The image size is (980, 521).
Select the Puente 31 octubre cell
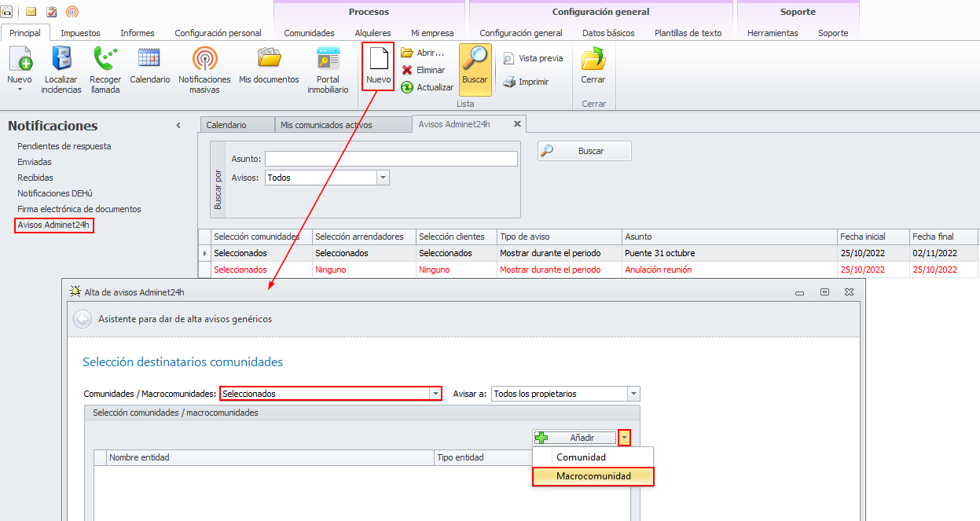(x=729, y=253)
